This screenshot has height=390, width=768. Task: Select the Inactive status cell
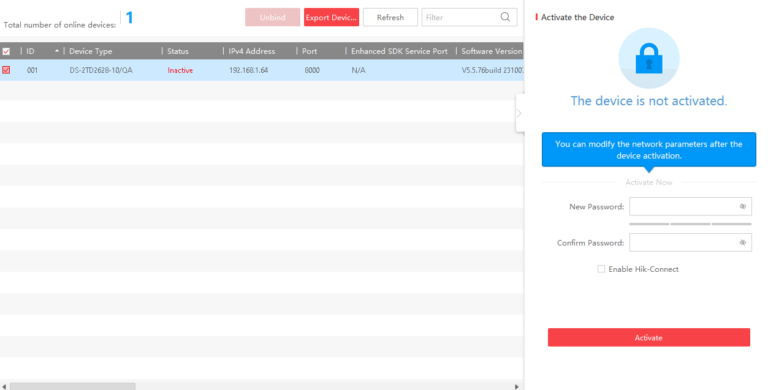(x=180, y=70)
